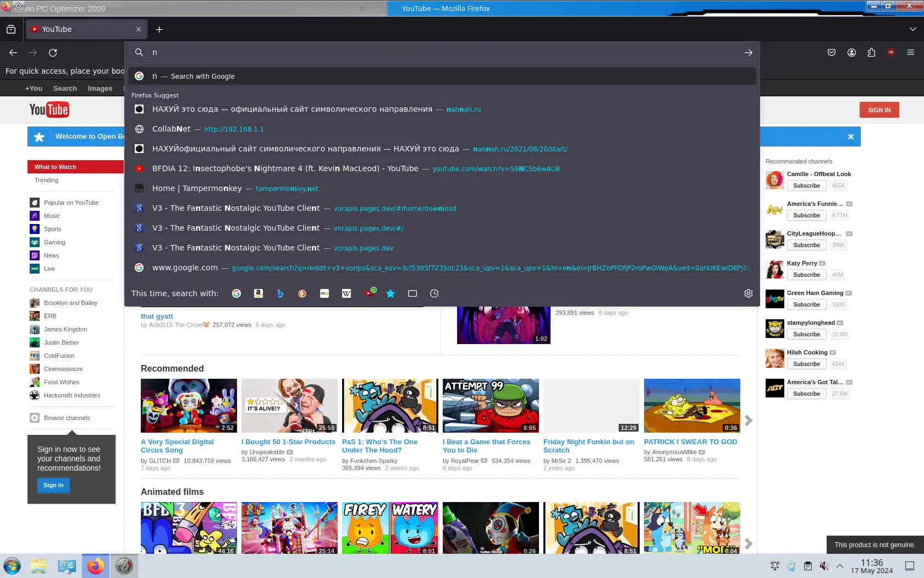Screen dimensions: 924x578
Task: Switch to the Firefox taskbar icon
Action: (96, 566)
